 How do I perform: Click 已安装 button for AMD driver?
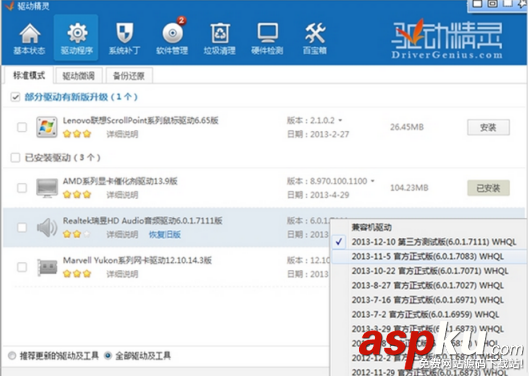pos(488,188)
